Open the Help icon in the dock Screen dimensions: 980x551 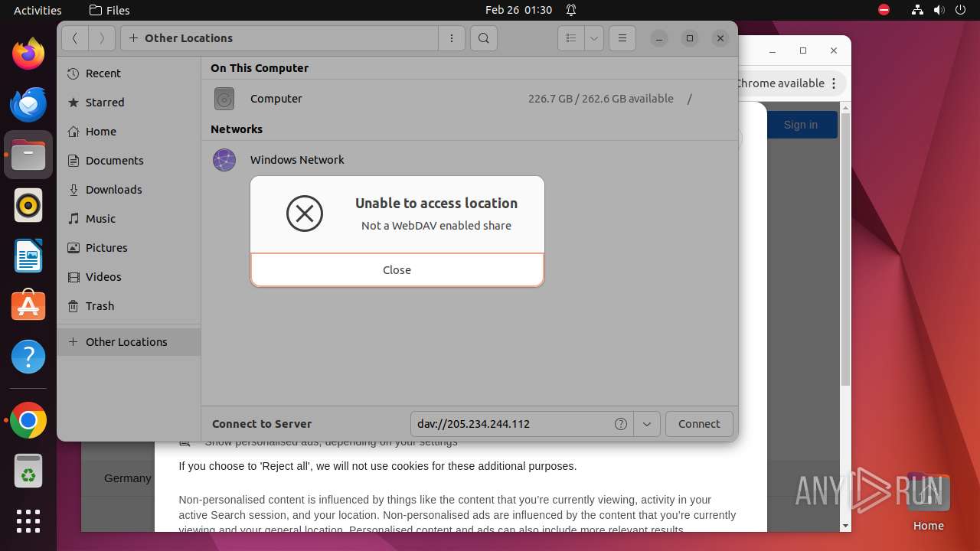tap(28, 357)
